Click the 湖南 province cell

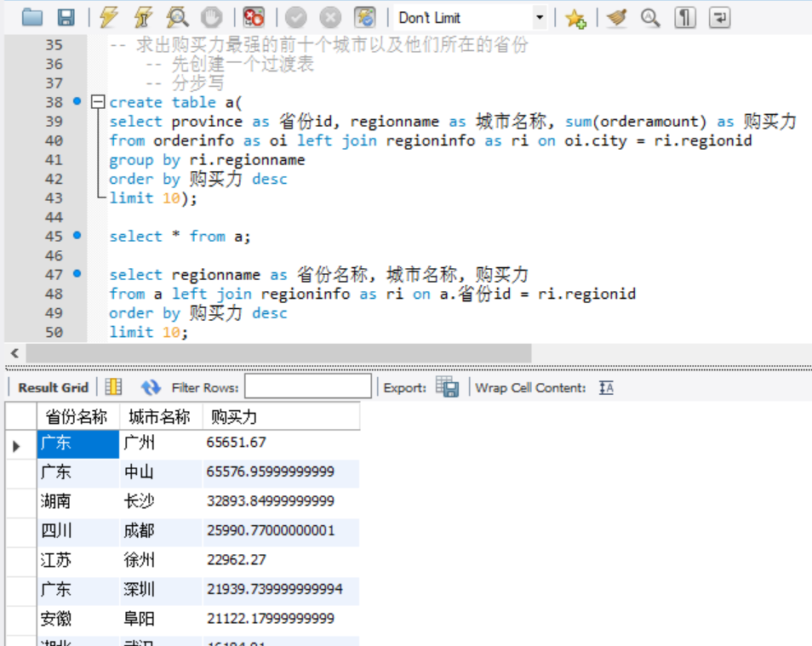coord(78,502)
